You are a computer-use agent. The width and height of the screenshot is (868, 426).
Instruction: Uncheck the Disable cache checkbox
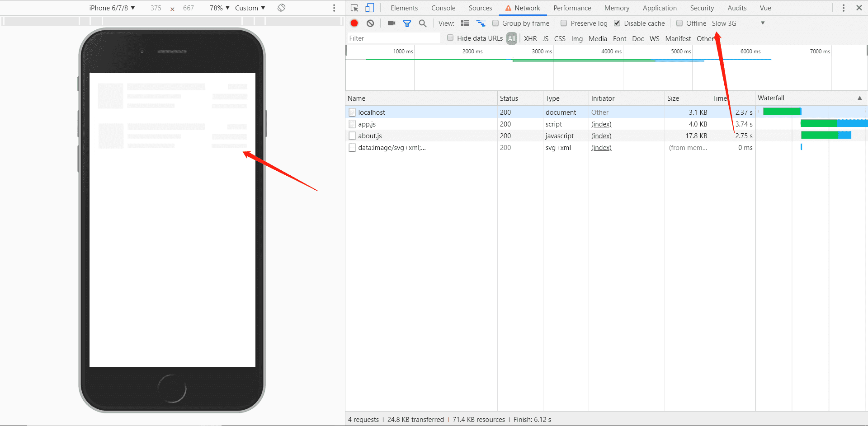[617, 23]
